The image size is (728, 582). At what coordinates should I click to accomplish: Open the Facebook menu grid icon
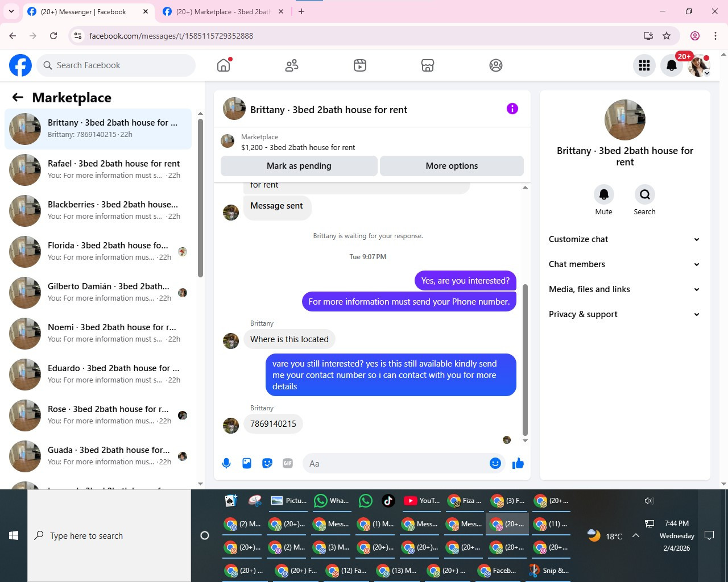tap(644, 65)
